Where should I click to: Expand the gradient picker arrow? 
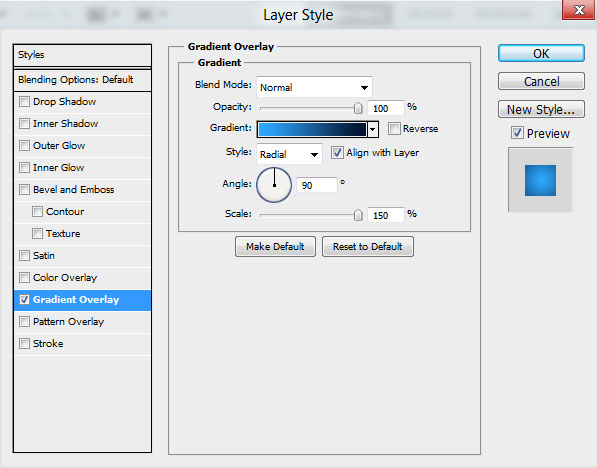coord(373,129)
